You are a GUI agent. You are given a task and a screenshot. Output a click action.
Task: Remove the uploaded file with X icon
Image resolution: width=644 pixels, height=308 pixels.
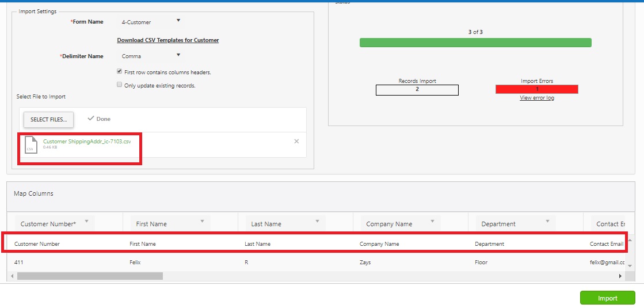[x=296, y=141]
